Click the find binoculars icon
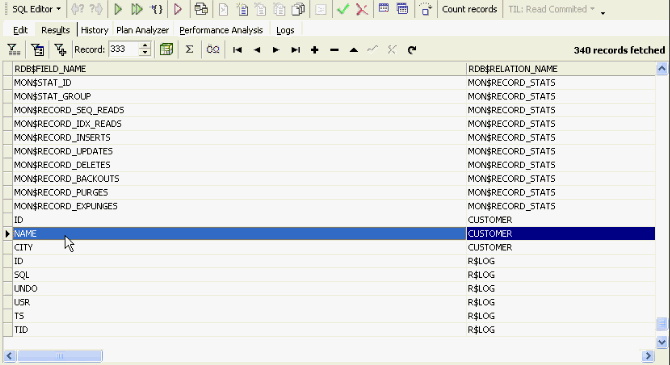This screenshot has width=670, height=365. pos(212,50)
